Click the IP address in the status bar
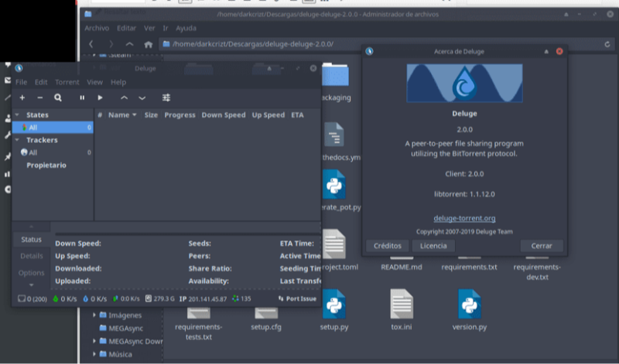The width and height of the screenshot is (619, 364). [203, 299]
